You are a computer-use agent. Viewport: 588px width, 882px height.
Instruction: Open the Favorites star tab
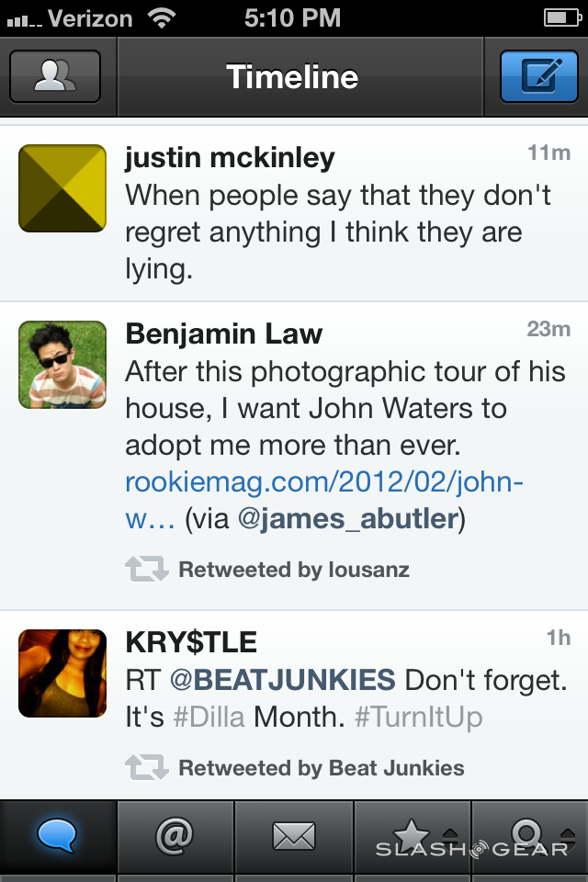(x=412, y=836)
